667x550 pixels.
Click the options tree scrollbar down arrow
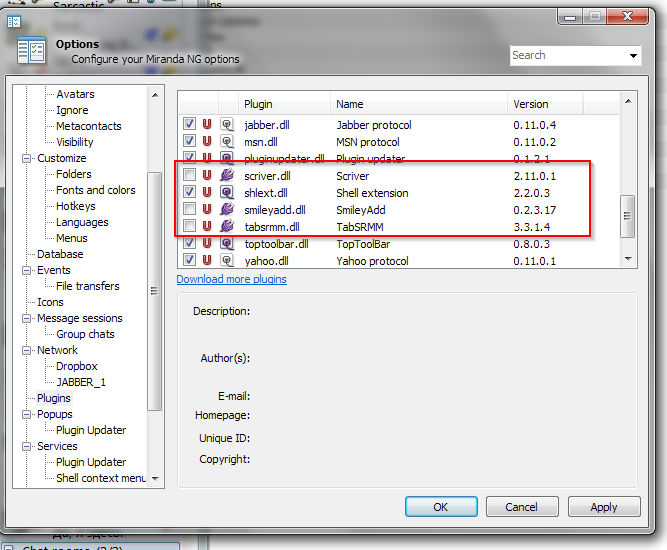155,479
